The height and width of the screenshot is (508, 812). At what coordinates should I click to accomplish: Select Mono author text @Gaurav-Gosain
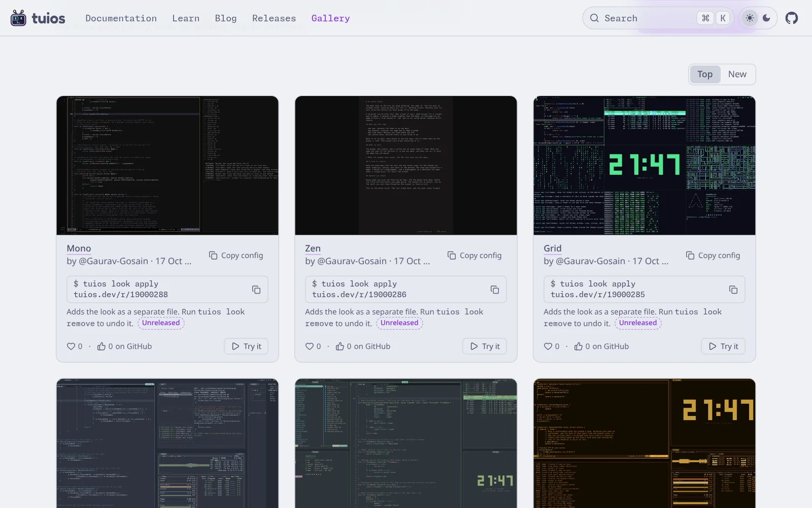[113, 261]
